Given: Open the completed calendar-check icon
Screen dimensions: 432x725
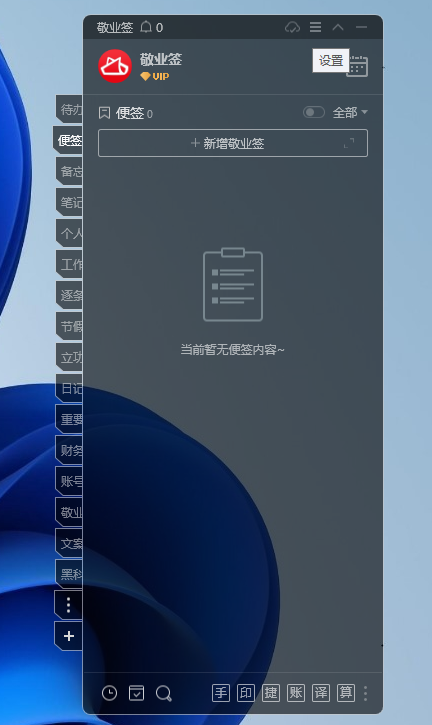Looking at the screenshot, I should click(136, 693).
